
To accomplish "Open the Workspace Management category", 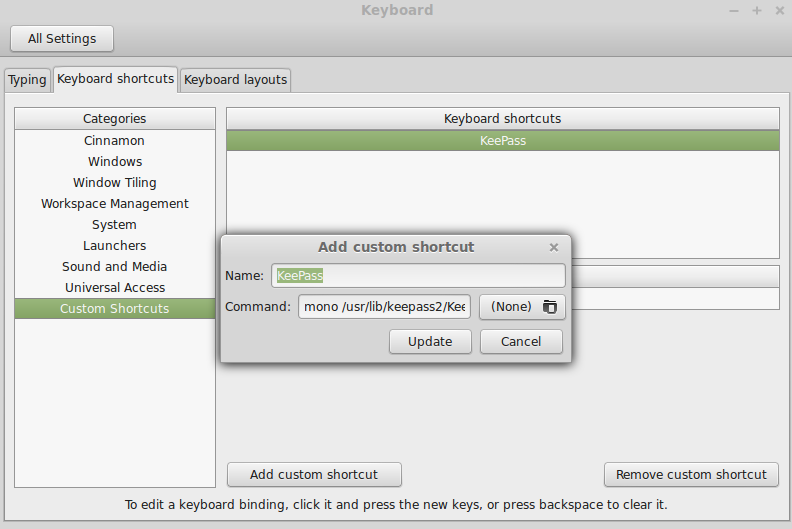I will tap(114, 204).
